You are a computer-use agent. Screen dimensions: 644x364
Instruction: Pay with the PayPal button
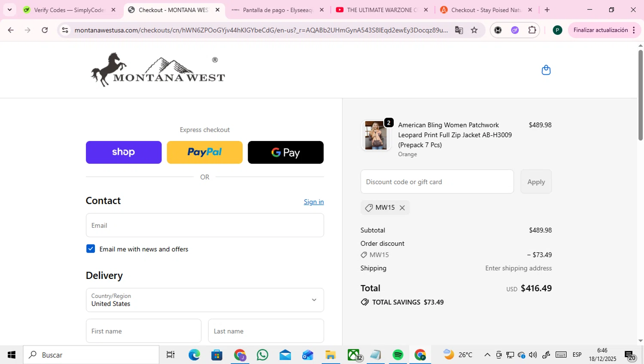[204, 152]
